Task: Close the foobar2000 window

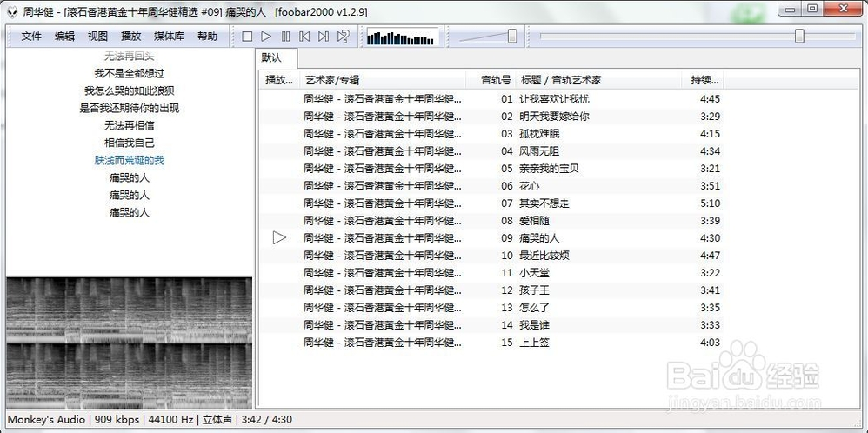Action: (x=845, y=9)
